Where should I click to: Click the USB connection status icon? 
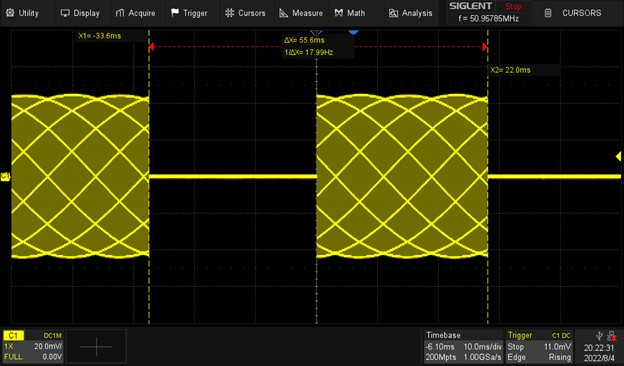[600, 337]
